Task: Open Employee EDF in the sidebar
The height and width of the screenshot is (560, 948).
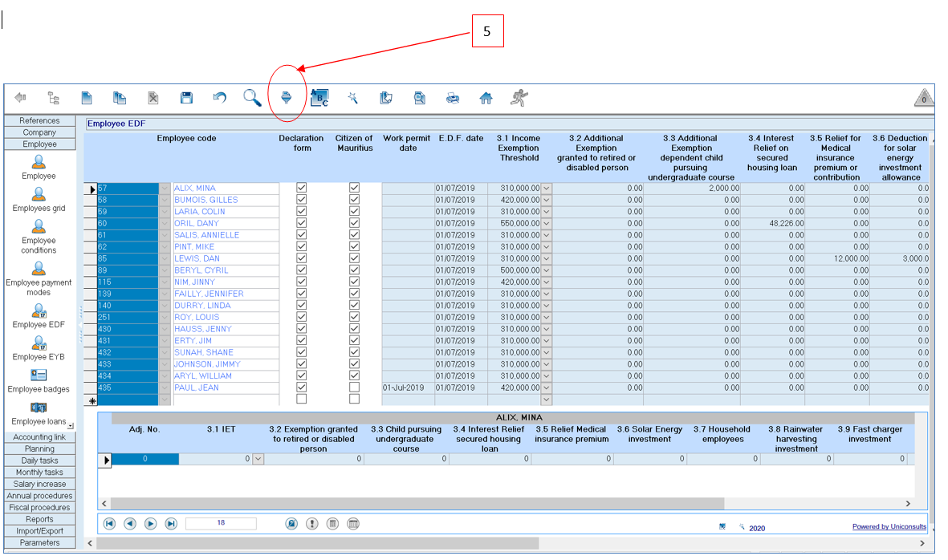Action: coord(39,316)
